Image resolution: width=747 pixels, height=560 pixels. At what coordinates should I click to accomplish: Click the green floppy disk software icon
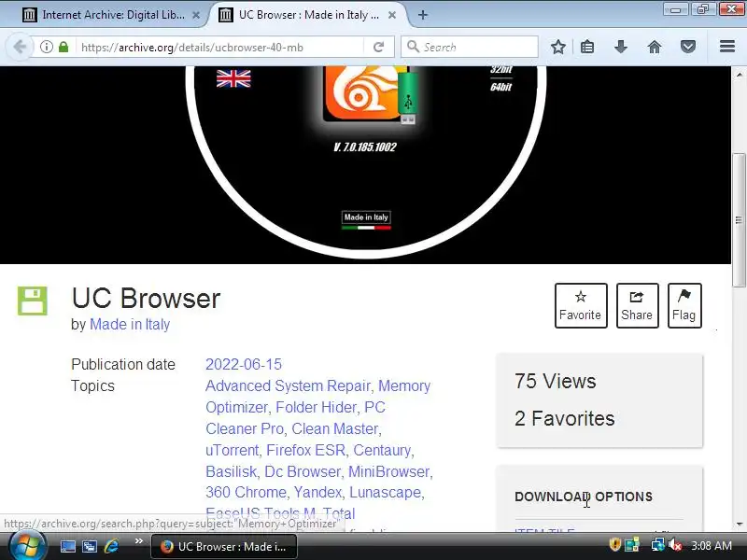(x=33, y=301)
